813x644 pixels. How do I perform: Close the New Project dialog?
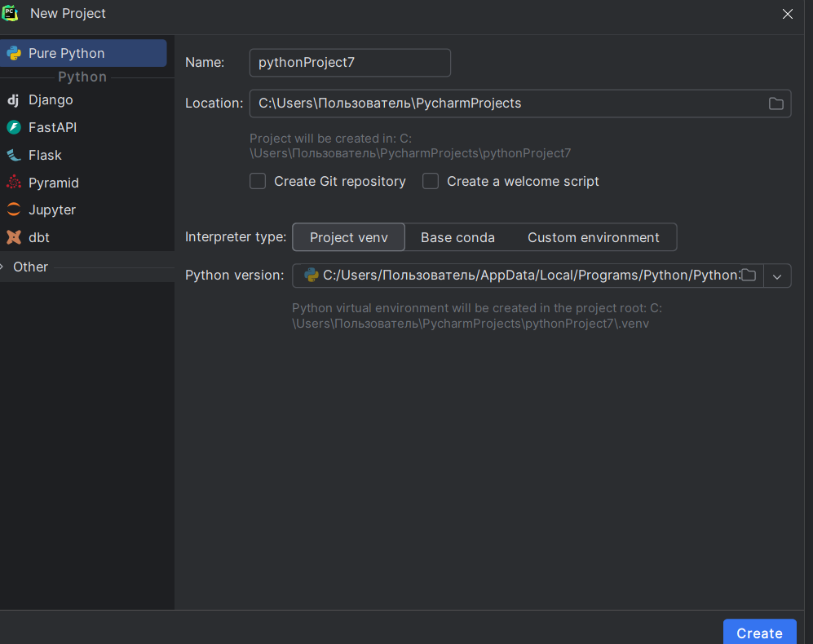[x=787, y=14]
